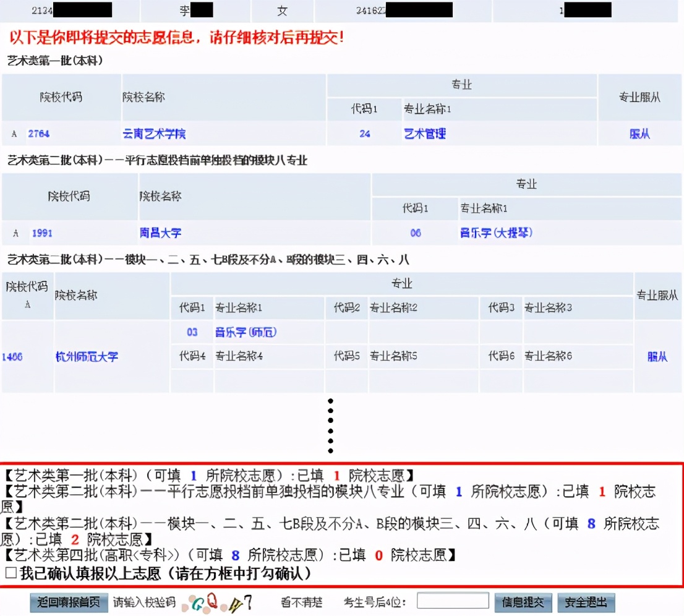This screenshot has height=616, width=684.
Task: Click the 安全退出 safe logout button
Action: 585,602
